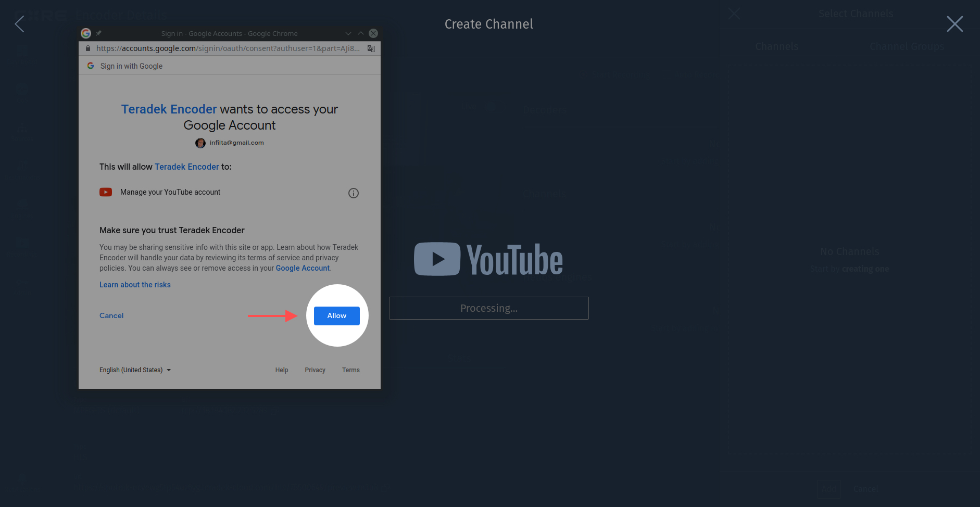The width and height of the screenshot is (980, 507).
Task: Click the padlock icon before the URL
Action: pyautogui.click(x=88, y=48)
